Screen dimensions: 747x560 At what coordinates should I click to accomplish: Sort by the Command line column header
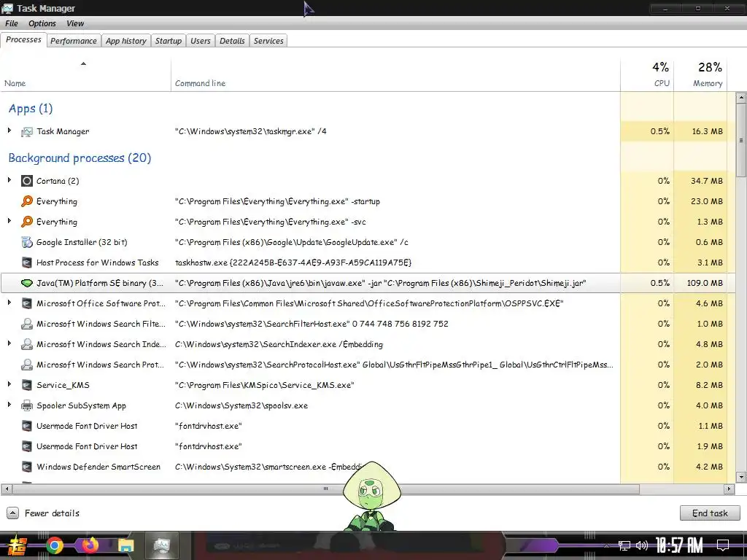[x=395, y=75]
